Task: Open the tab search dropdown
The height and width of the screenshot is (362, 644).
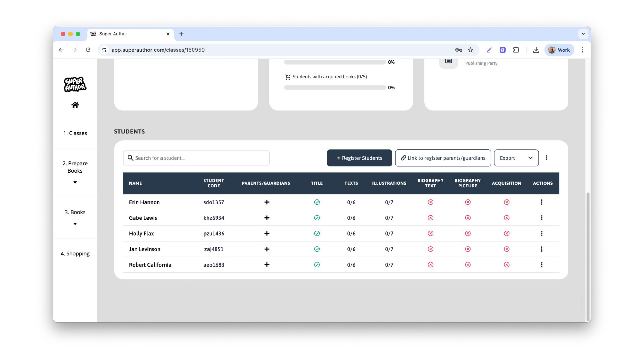Action: tap(583, 34)
